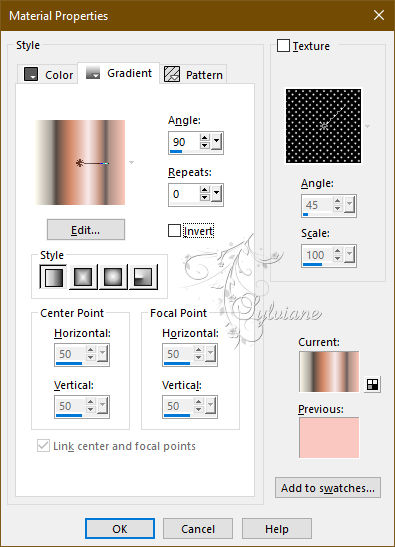Toggle Link center and focal points
The width and height of the screenshot is (395, 547).
pos(43,446)
